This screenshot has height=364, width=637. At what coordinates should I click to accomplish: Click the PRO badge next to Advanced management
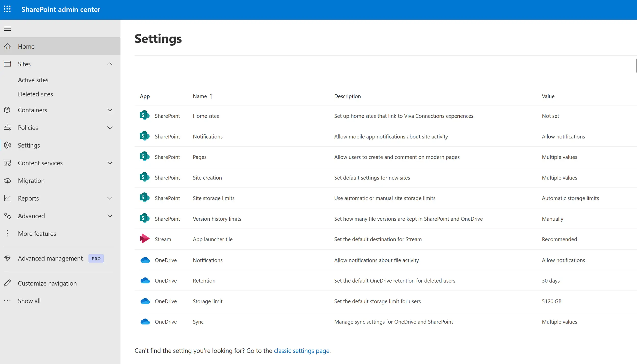(x=96, y=258)
